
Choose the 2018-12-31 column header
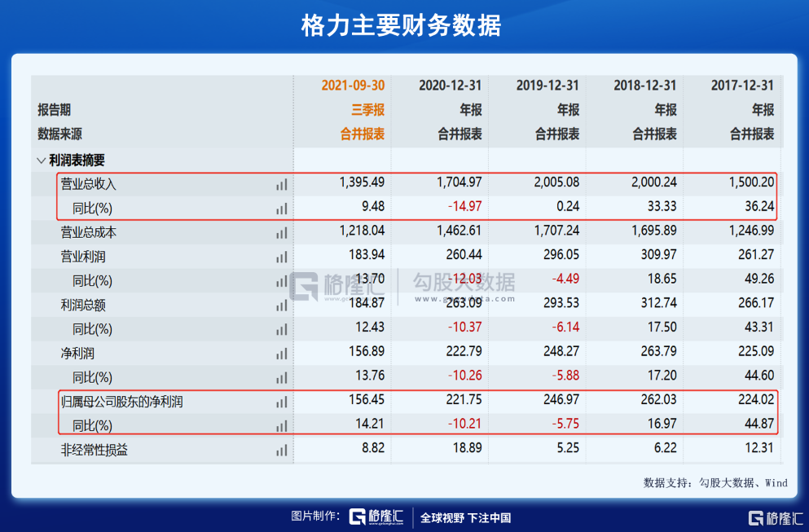(645, 86)
